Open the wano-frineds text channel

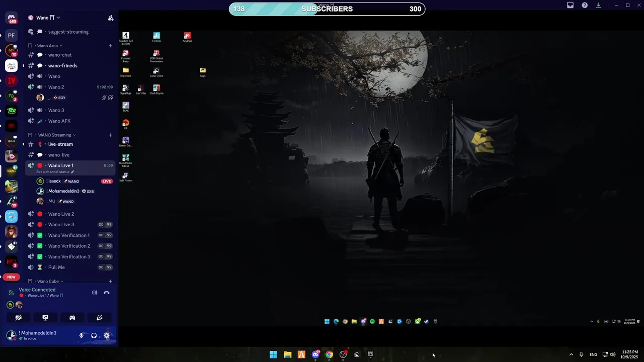(71, 65)
